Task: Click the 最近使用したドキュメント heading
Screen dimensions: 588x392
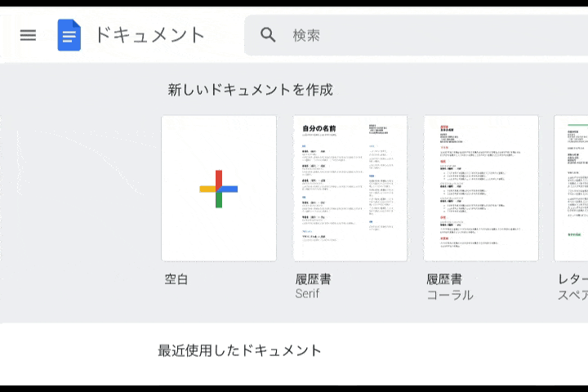Action: 239,350
